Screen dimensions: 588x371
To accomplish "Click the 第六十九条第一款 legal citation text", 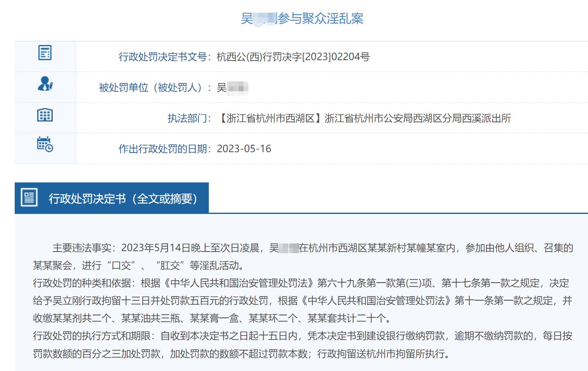I will pyautogui.click(x=356, y=283).
